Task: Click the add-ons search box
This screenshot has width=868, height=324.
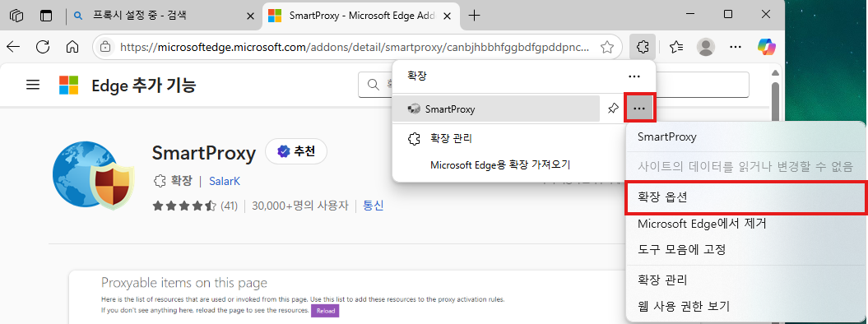Action: [554, 85]
